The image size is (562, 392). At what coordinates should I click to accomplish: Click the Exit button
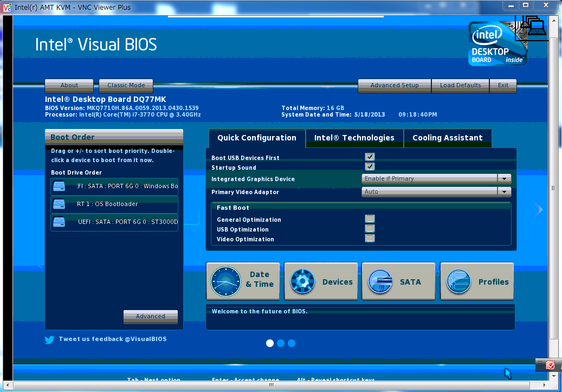pyautogui.click(x=503, y=85)
